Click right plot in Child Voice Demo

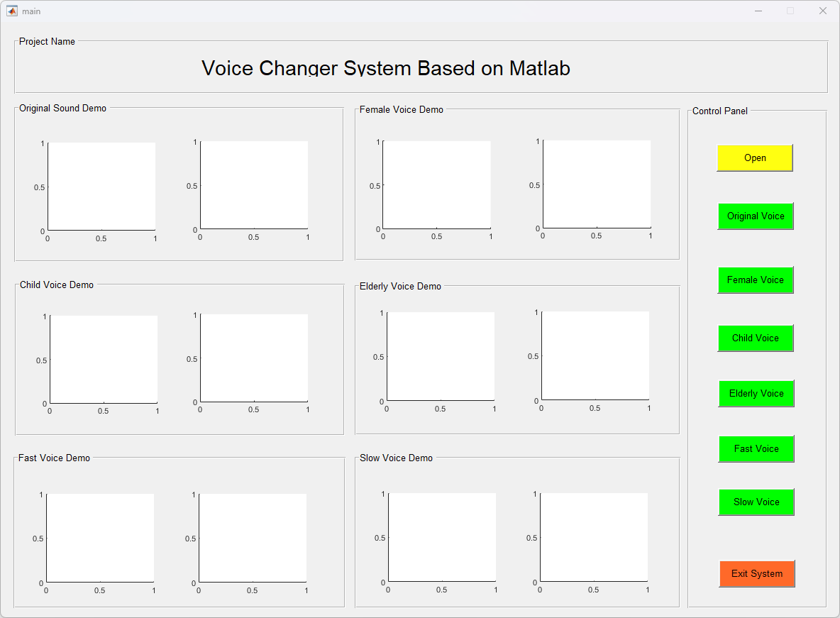254,358
